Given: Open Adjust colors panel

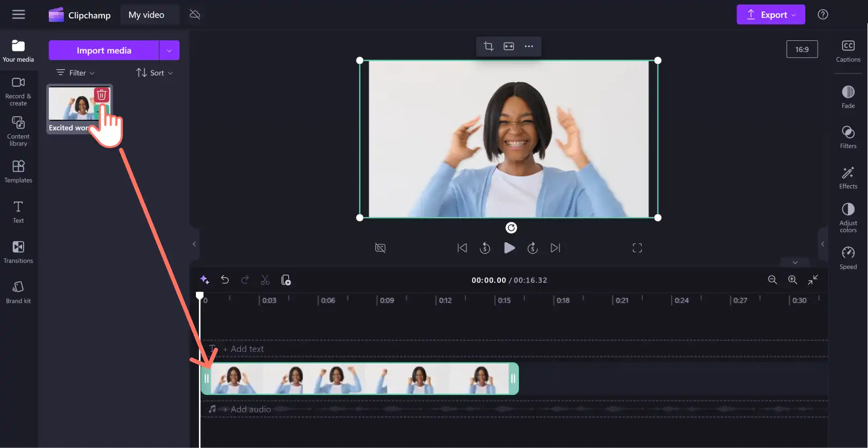Looking at the screenshot, I should tap(848, 218).
